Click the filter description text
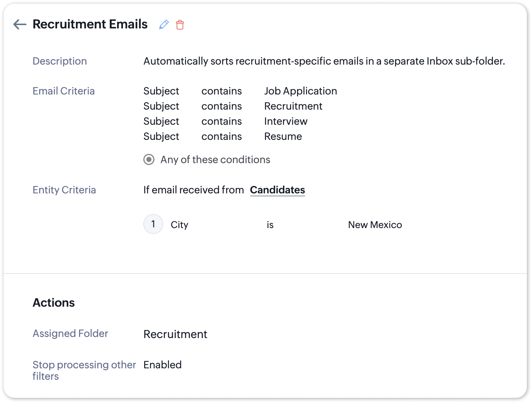This screenshot has width=532, height=403. [324, 61]
